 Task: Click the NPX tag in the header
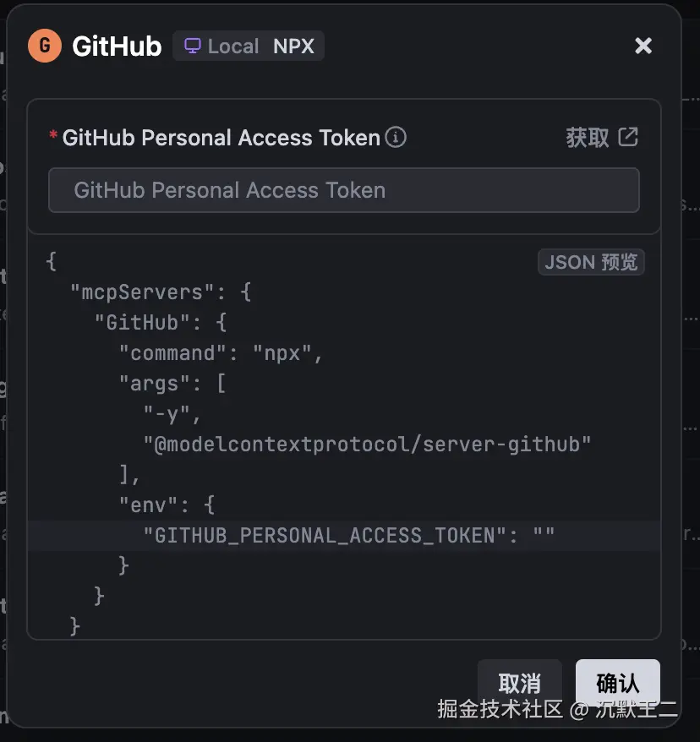click(x=293, y=46)
